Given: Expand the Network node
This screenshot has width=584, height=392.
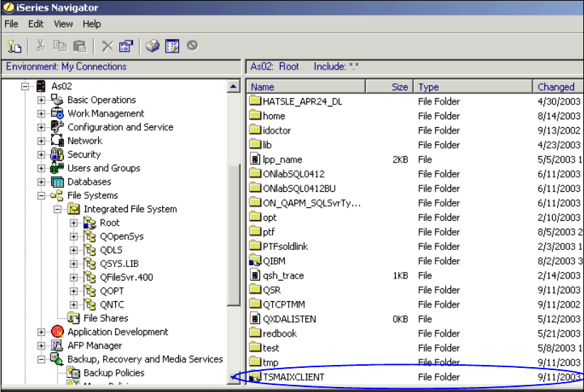Looking at the screenshot, I should 41,141.
